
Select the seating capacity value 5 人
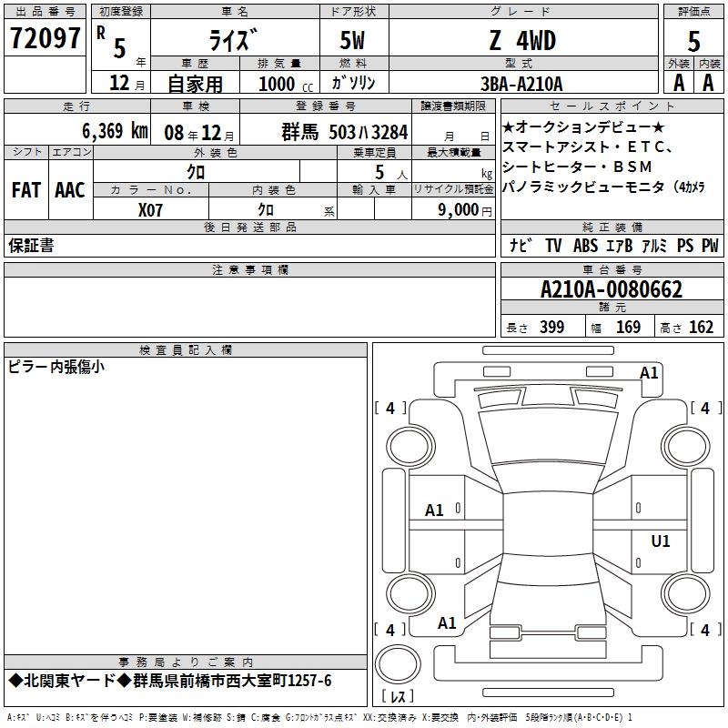pyautogui.click(x=391, y=173)
